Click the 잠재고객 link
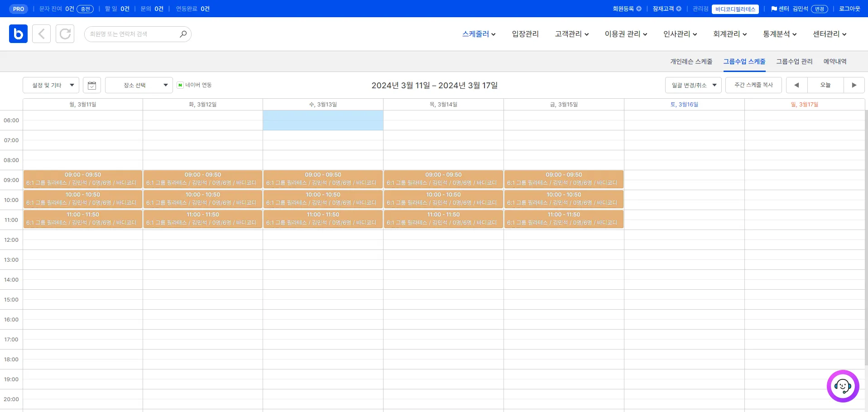The height and width of the screenshot is (412, 868). coord(663,9)
